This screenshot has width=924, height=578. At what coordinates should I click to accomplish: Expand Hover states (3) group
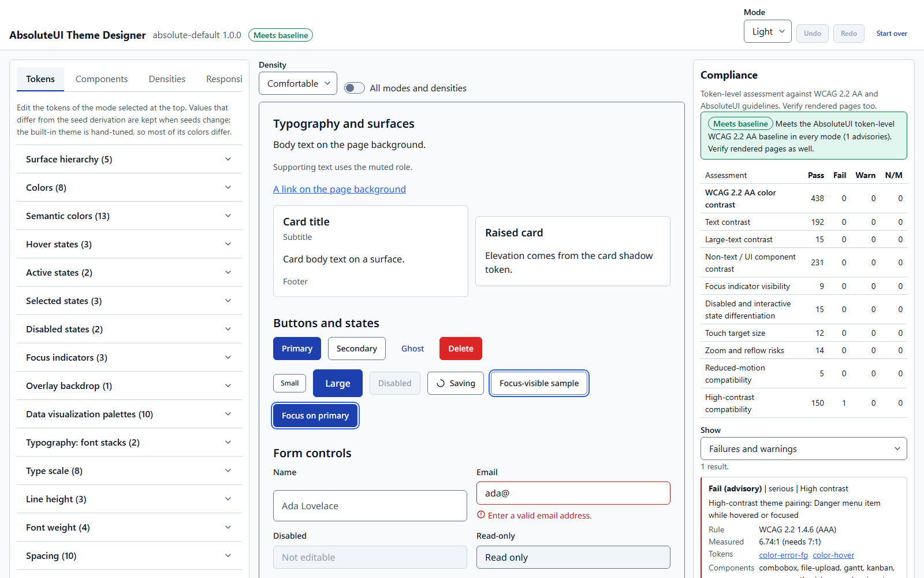[x=129, y=244]
